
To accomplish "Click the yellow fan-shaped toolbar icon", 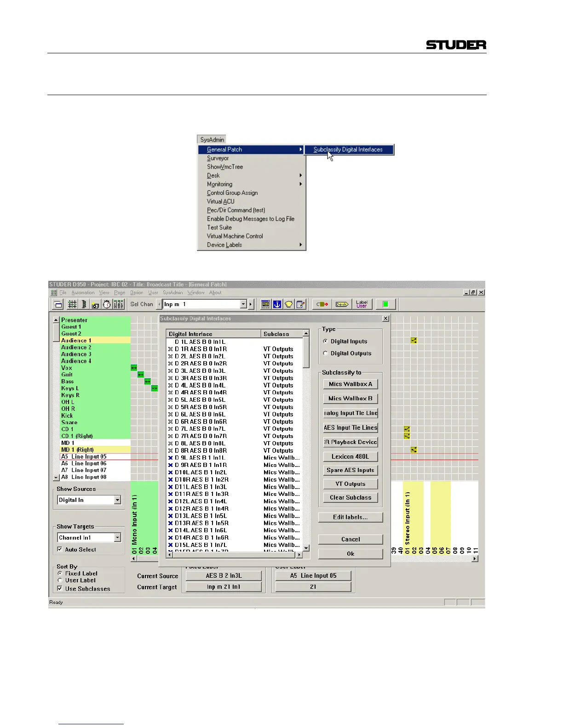I will [x=288, y=304].
